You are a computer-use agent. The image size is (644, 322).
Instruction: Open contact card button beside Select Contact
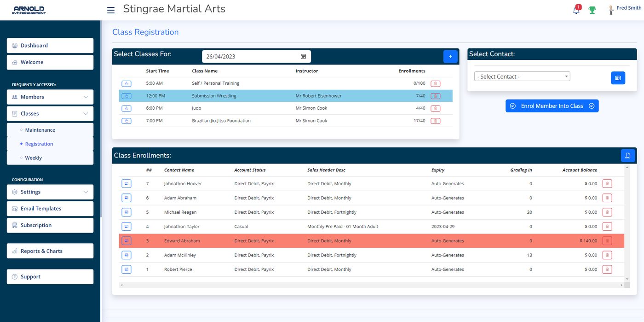click(x=618, y=78)
